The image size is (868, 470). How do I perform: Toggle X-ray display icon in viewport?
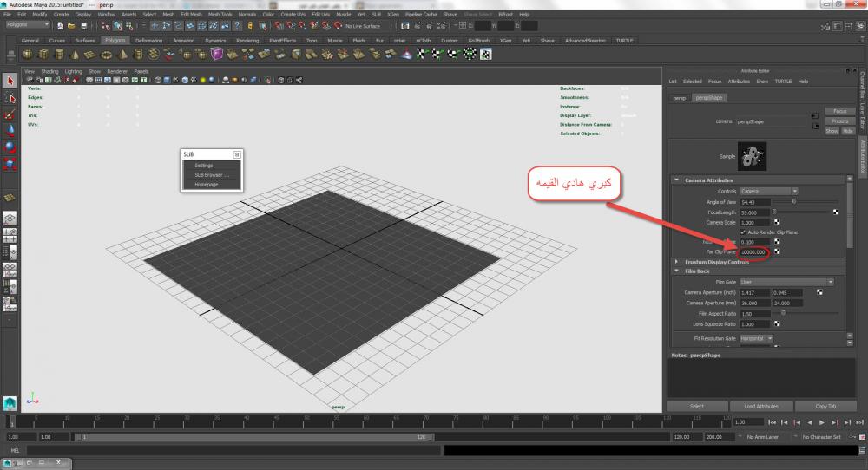pos(280,80)
